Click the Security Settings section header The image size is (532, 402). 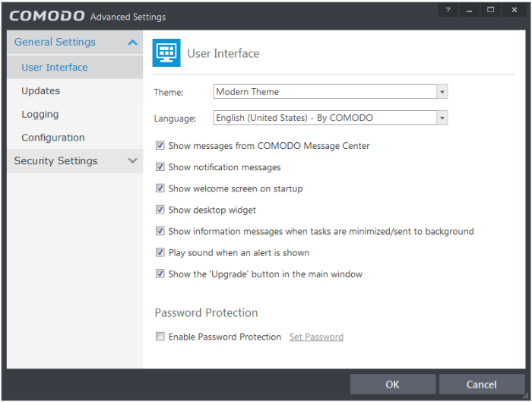pos(75,161)
